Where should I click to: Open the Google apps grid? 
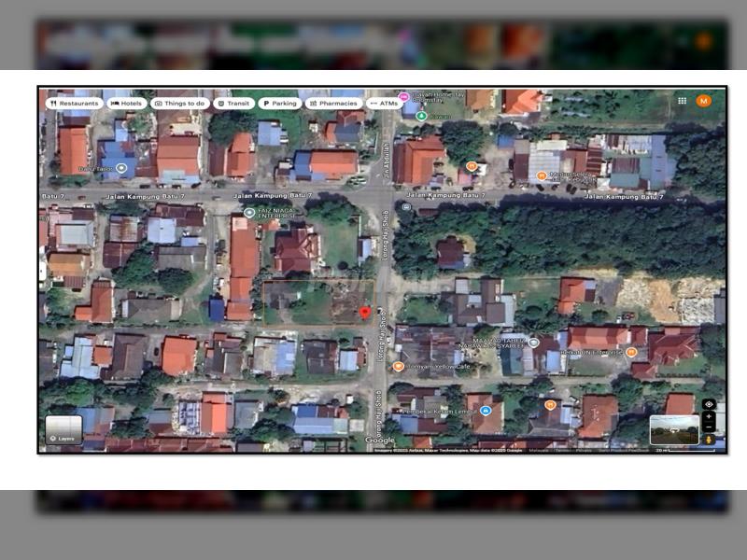point(683,101)
